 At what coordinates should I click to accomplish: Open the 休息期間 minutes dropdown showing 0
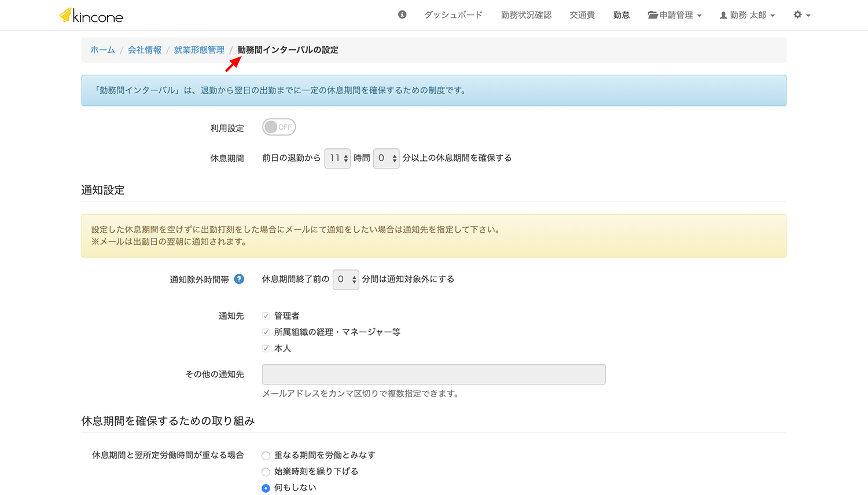(386, 158)
